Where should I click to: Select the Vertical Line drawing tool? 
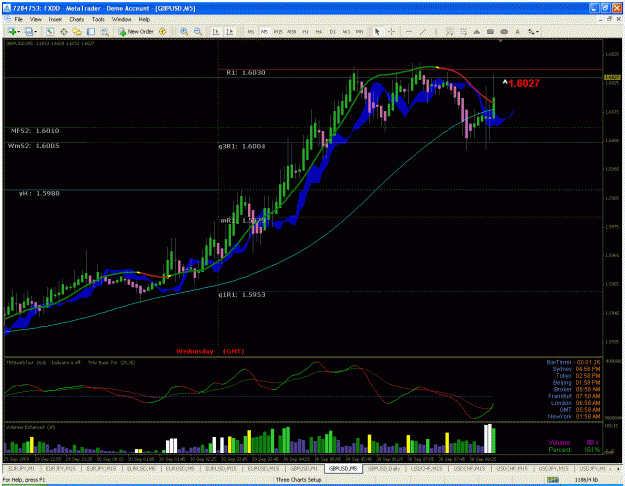[436, 31]
